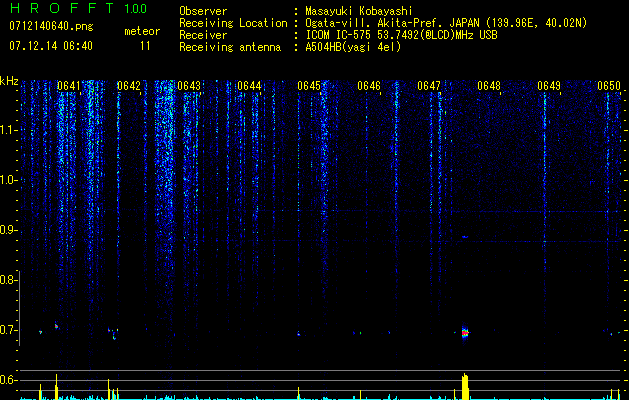Select the meteor count value 11
Image resolution: width=629 pixels, height=400 pixels.
click(x=145, y=46)
